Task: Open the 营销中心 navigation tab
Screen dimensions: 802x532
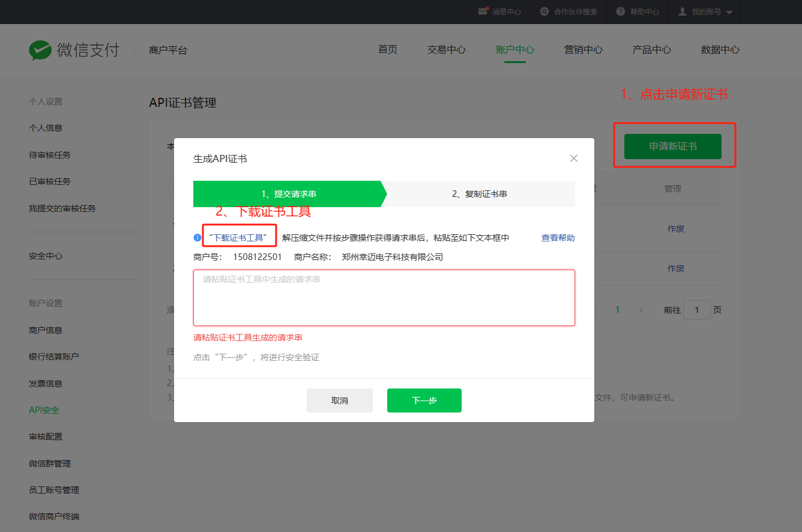Action: [583, 50]
